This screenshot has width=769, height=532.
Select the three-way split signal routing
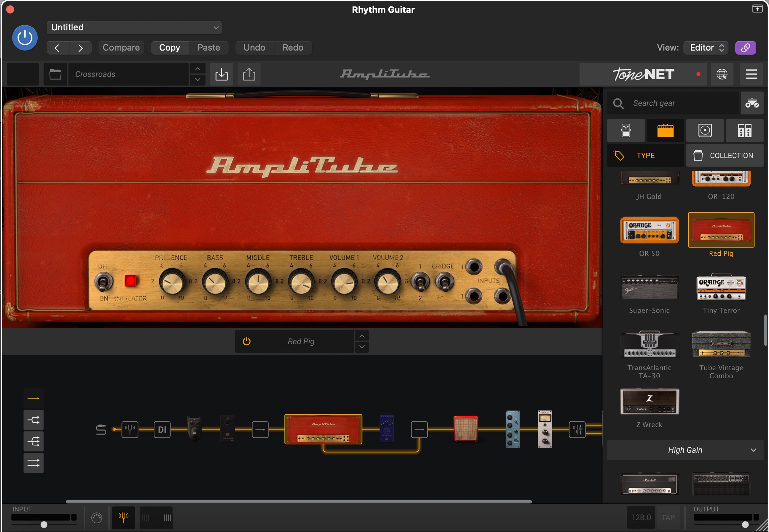click(x=33, y=441)
